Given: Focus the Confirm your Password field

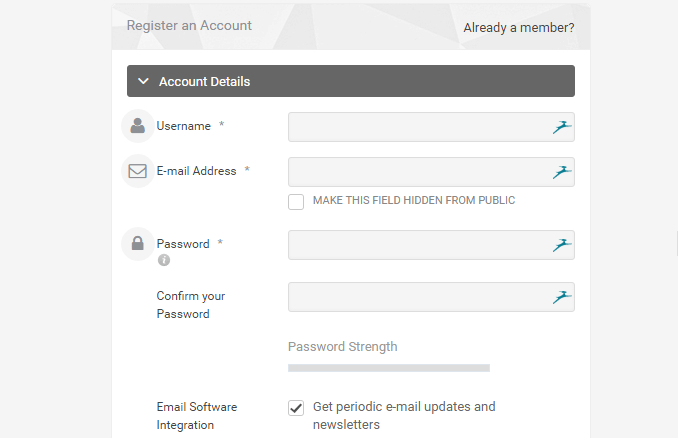Looking at the screenshot, I should click(x=431, y=297).
